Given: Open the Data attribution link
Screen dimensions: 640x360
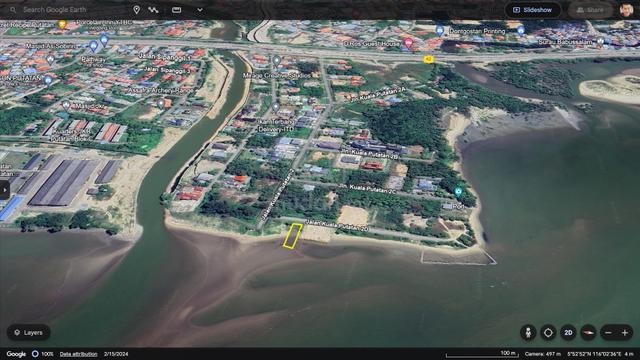Looking at the screenshot, I should coord(78,354).
